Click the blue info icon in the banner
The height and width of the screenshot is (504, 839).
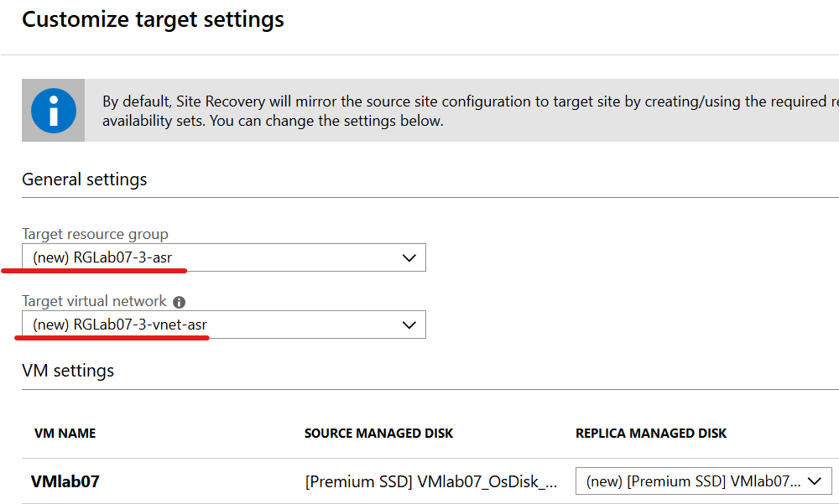coord(53,111)
